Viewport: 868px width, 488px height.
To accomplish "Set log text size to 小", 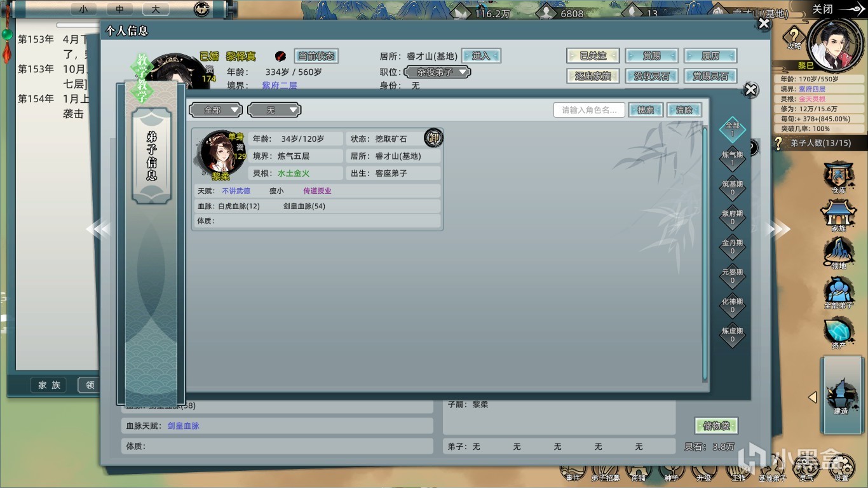I will pyautogui.click(x=83, y=10).
